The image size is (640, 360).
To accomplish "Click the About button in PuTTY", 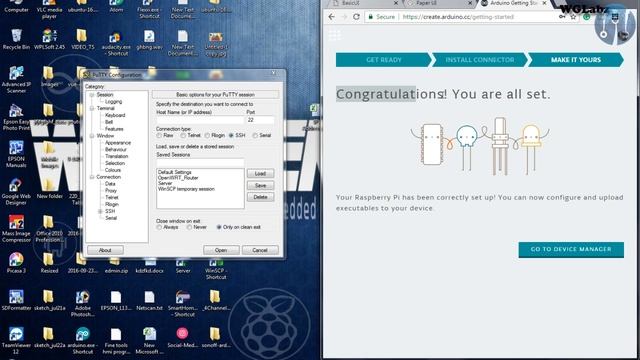I will point(105,250).
